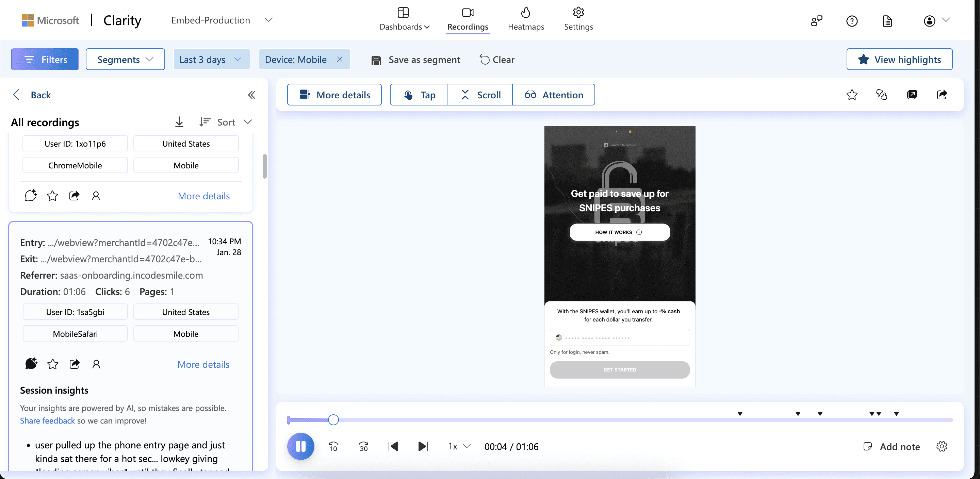
Task: Switch to the Heatmaps tab
Action: tap(526, 19)
